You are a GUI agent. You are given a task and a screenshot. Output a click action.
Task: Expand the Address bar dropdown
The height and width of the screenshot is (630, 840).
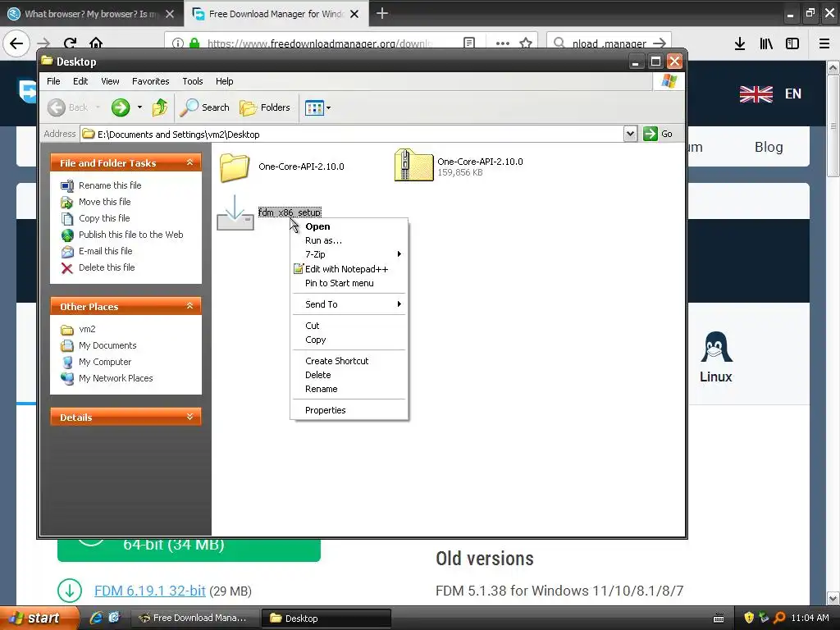631,134
